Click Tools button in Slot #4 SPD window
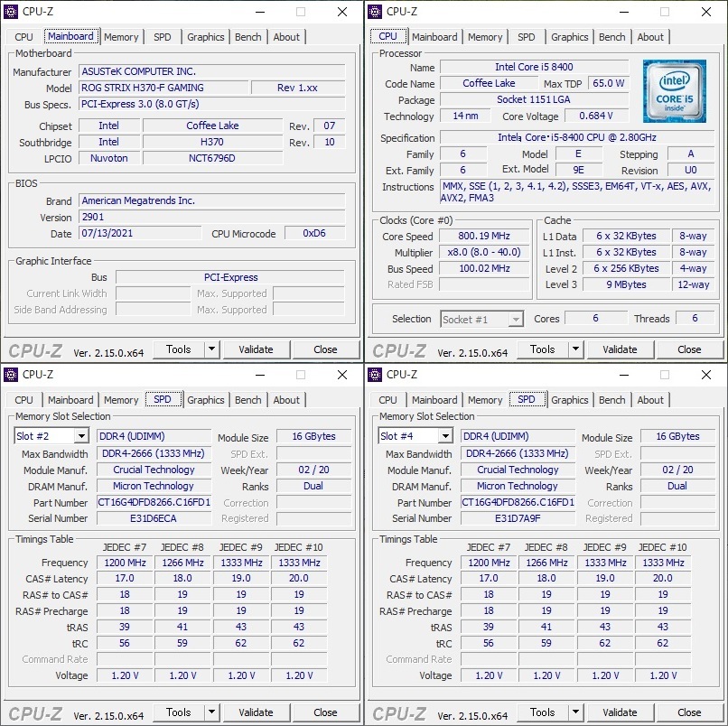This screenshot has height=726, width=728. pyautogui.click(x=542, y=712)
